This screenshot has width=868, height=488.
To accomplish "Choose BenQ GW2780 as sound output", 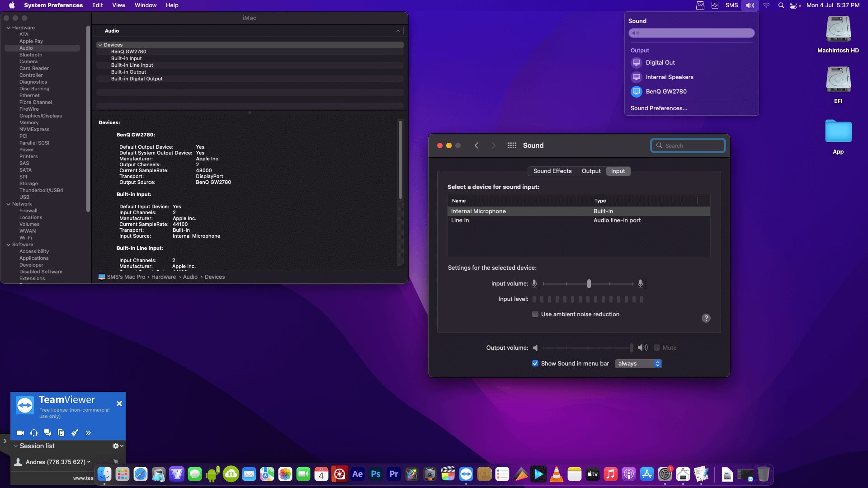I will tap(691, 91).
